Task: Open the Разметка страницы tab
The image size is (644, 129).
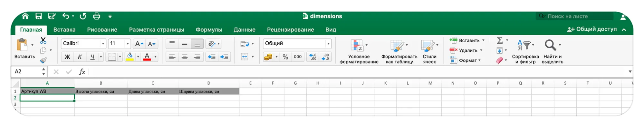Action: pos(157,30)
